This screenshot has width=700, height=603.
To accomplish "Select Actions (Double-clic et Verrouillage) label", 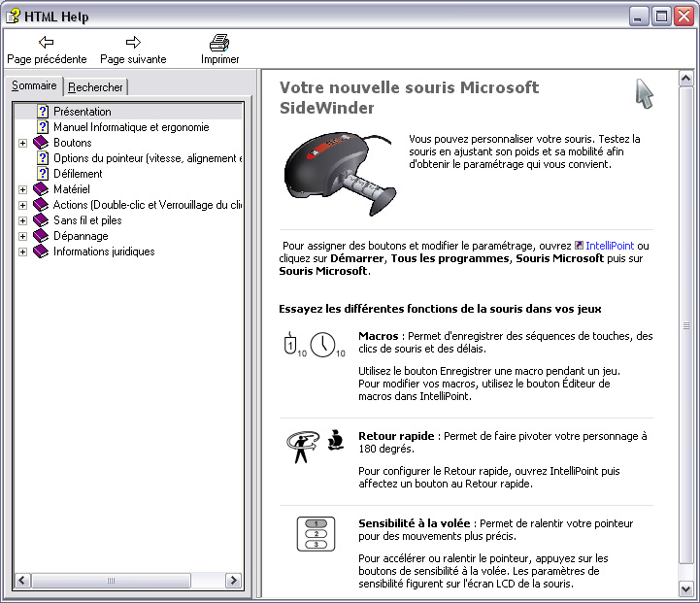I will coord(148,205).
